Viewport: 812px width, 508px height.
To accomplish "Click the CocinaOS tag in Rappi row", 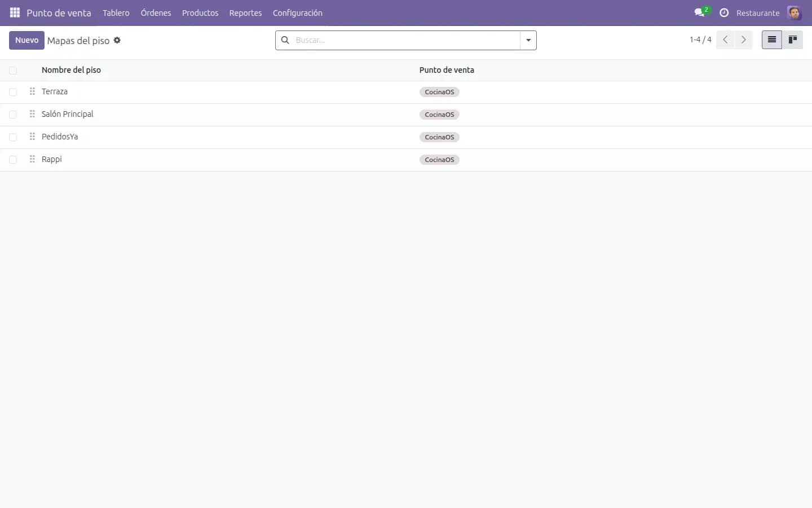I will tap(439, 160).
